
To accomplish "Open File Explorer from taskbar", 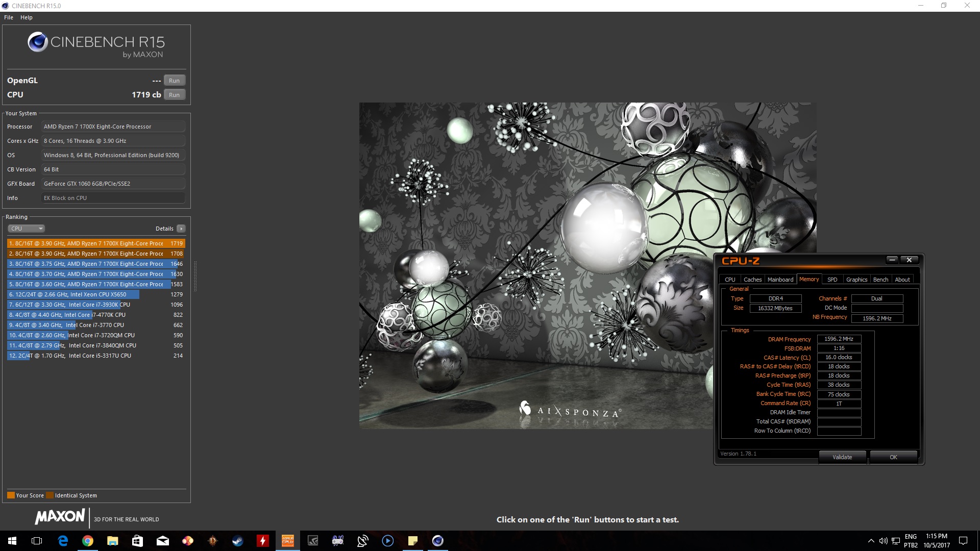I will 113,541.
